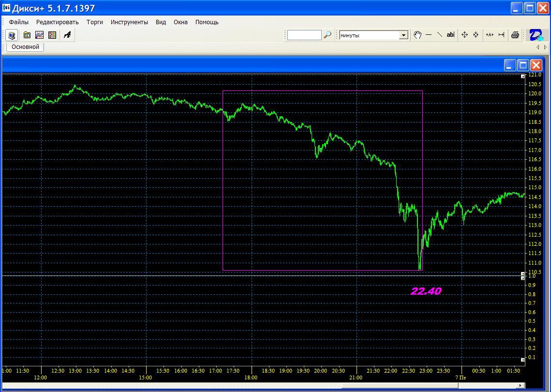This screenshot has width=551, height=392.
Task: Click the black script-A font icon
Action: click(x=67, y=35)
